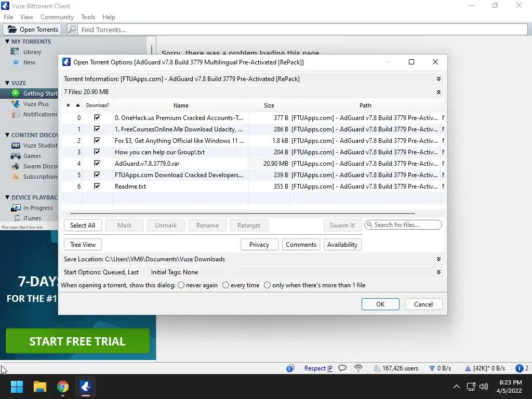
Task: Open the File menu
Action: click(x=8, y=17)
